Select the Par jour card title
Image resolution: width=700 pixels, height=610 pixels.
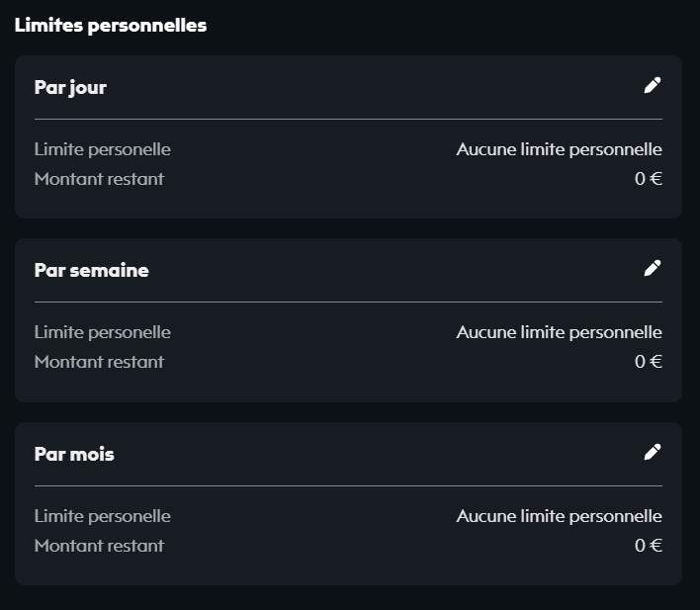[70, 87]
